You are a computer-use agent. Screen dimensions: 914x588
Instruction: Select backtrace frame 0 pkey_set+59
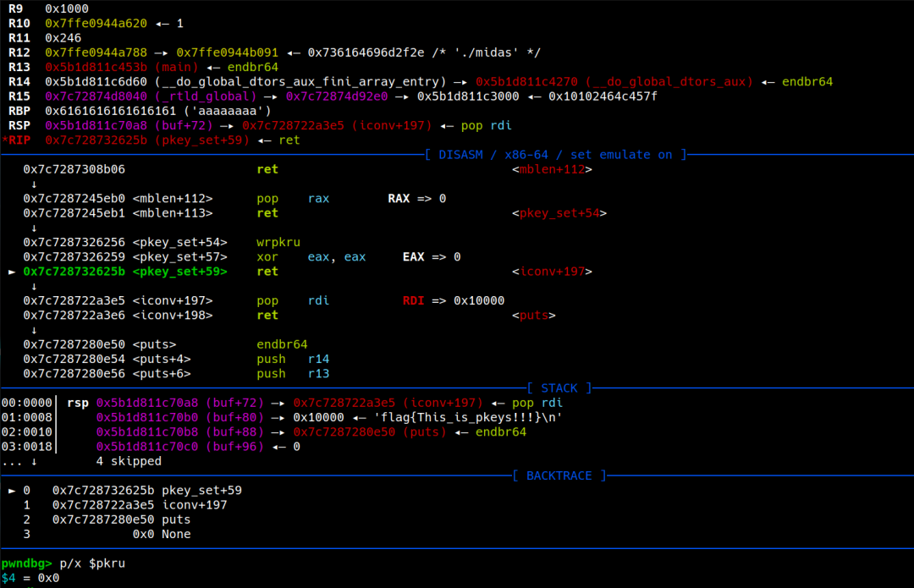[125, 490]
